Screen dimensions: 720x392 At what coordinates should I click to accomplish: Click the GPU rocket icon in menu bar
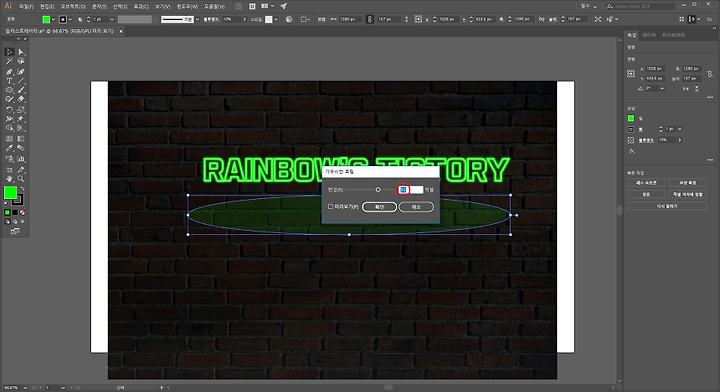coord(284,6)
